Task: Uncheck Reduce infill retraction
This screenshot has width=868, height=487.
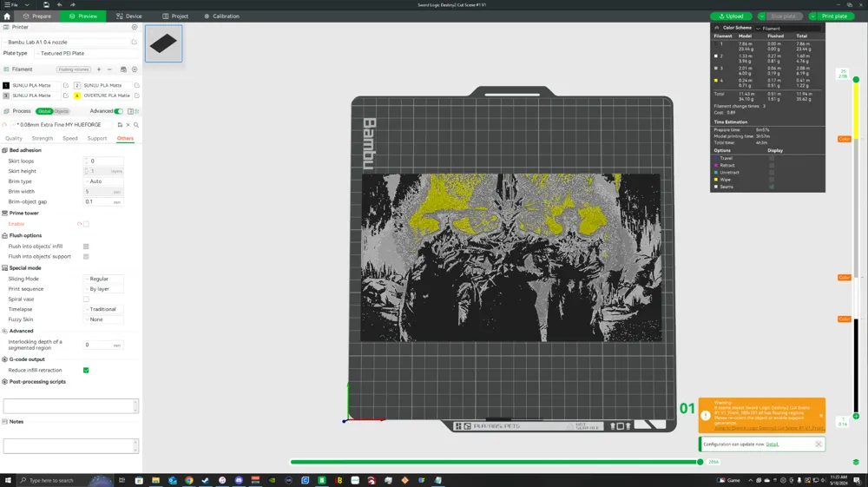Action: [86, 370]
